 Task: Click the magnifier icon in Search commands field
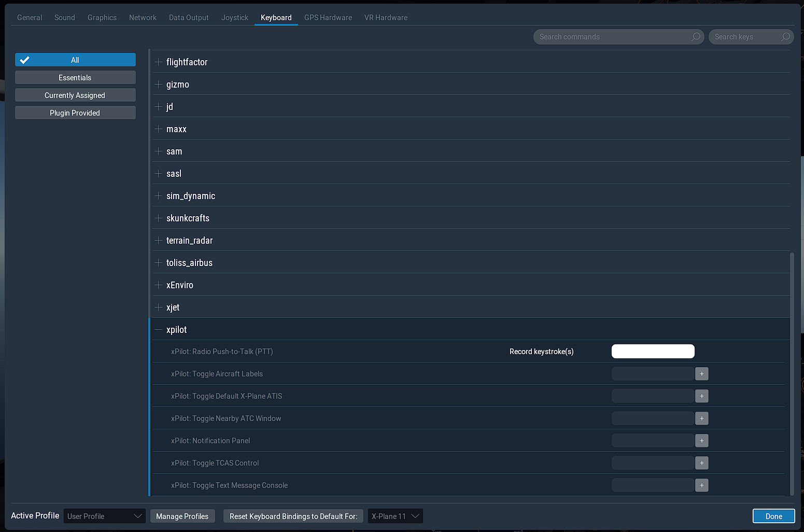[x=696, y=37]
